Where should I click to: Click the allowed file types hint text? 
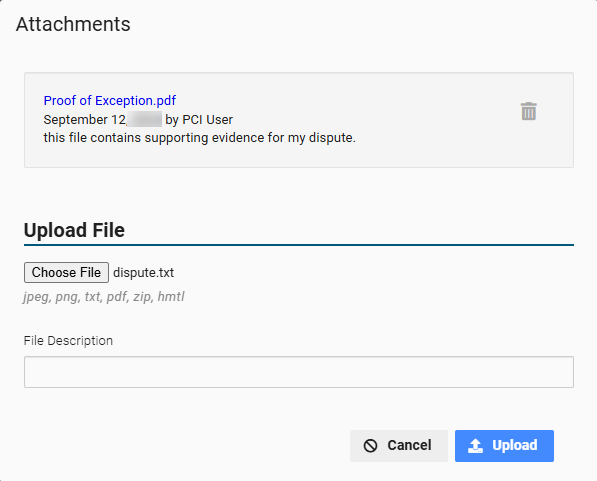point(104,297)
